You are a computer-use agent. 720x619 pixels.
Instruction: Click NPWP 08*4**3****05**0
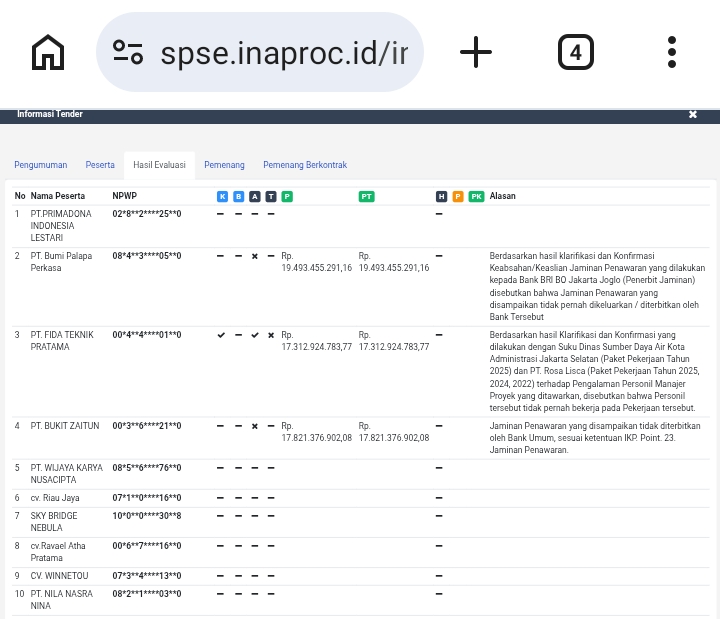(146, 256)
